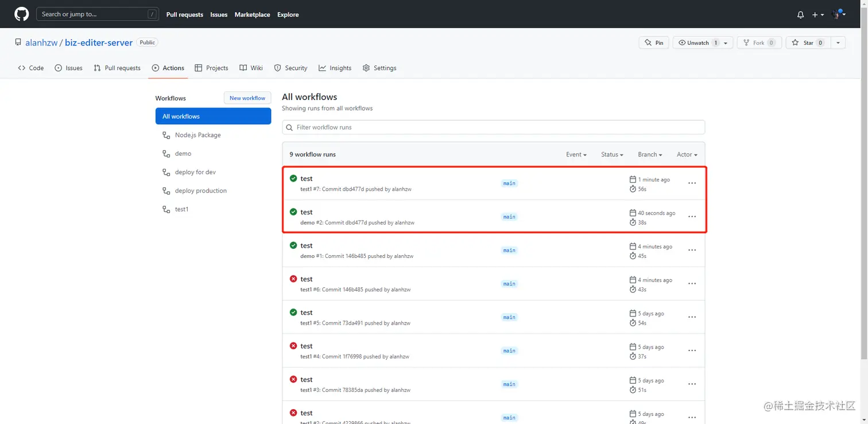
Task: Click the success check icon of test1 #5
Action: (x=293, y=312)
